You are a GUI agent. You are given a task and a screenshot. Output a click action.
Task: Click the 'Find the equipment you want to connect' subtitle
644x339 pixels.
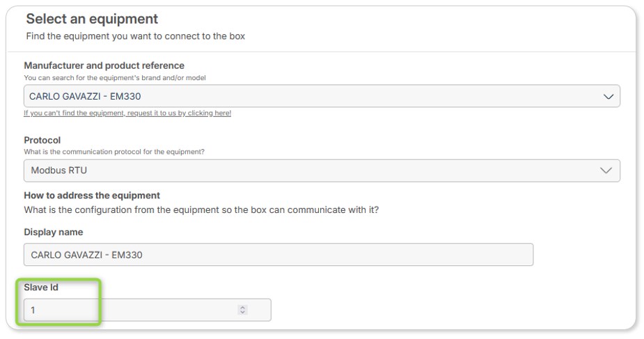coord(136,36)
